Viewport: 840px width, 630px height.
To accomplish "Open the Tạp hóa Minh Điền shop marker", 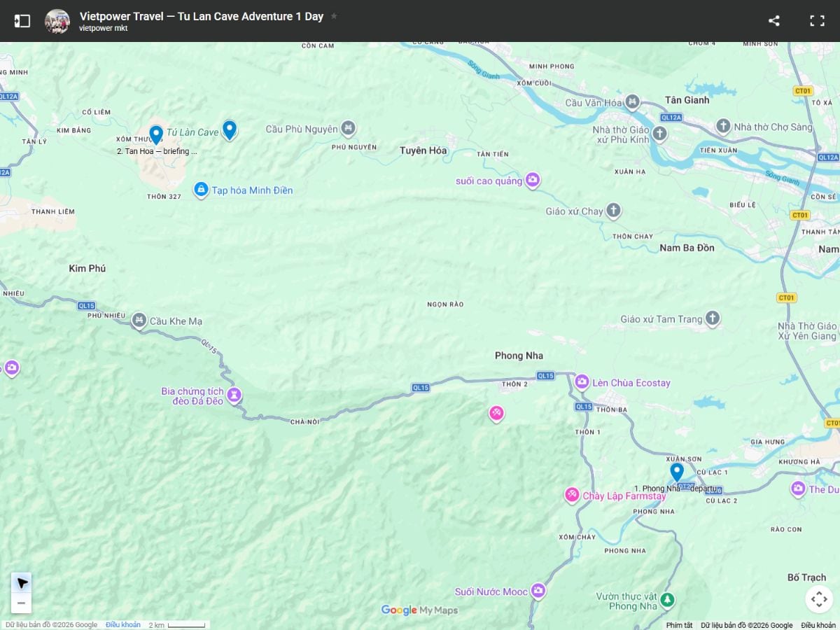I will coord(201,190).
